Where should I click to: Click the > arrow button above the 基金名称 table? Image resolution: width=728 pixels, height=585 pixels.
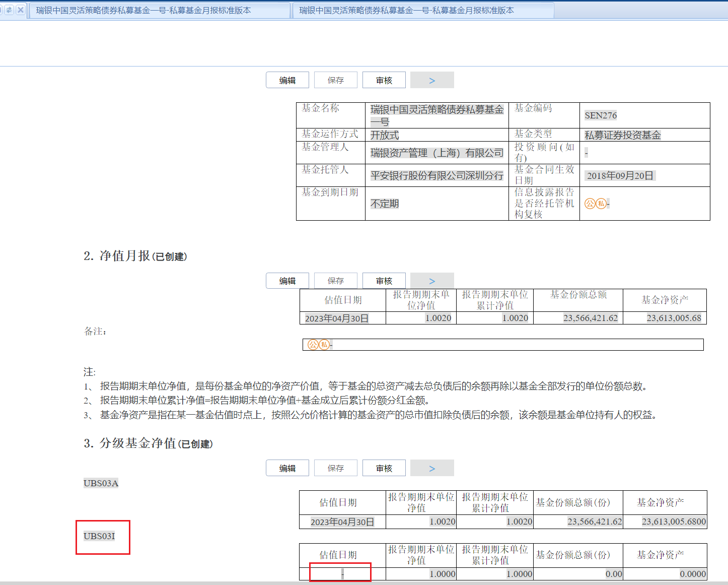tap(432, 80)
